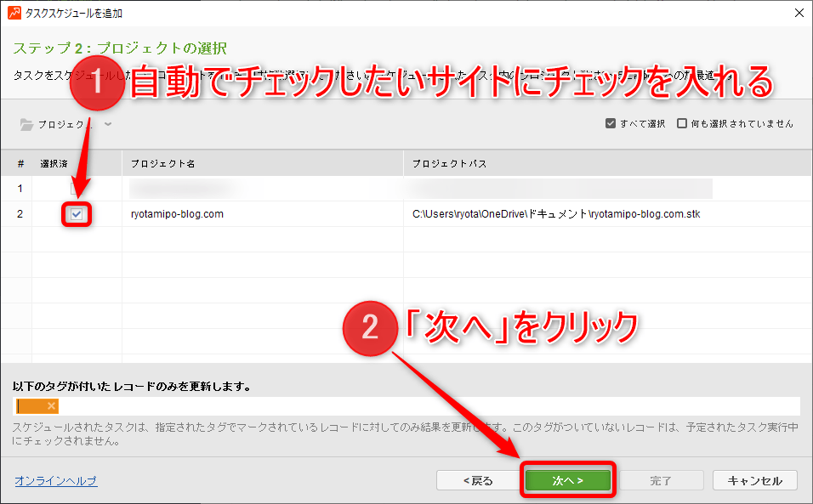
Task: Check the 何も選択されていません checkbox
Action: click(x=682, y=123)
